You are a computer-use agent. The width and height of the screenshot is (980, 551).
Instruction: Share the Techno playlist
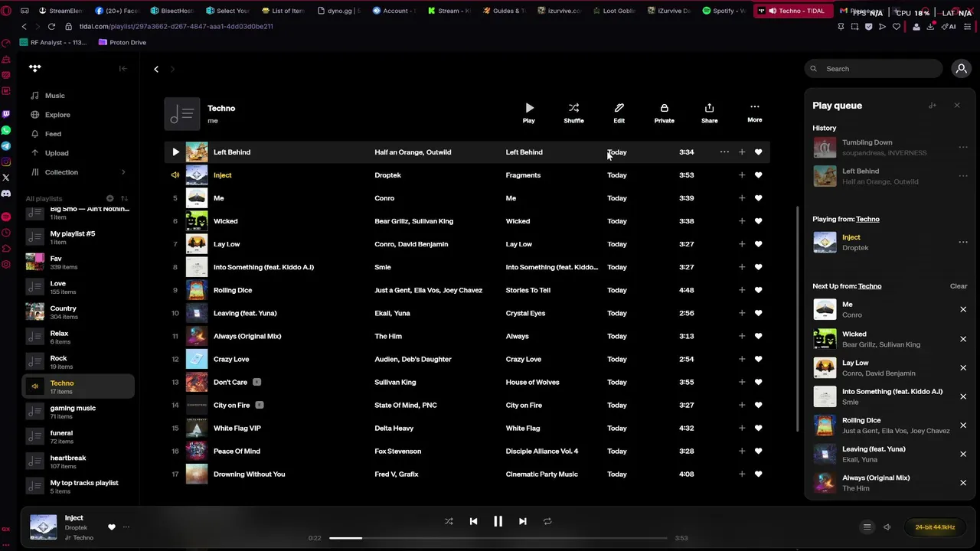click(709, 112)
